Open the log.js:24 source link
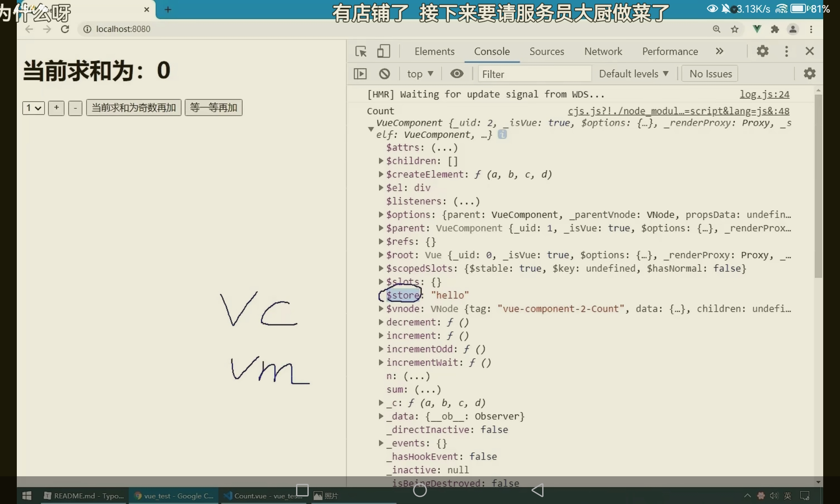 pyautogui.click(x=764, y=94)
